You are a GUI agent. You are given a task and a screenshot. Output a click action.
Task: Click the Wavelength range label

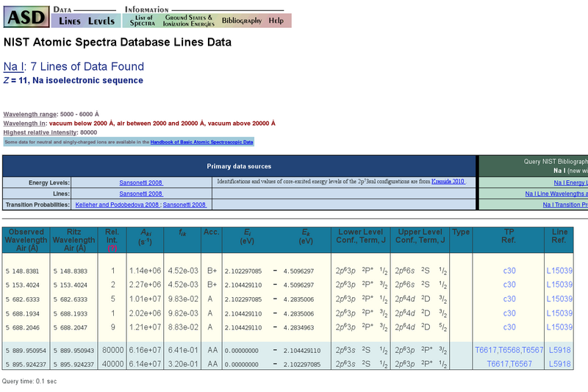pyautogui.click(x=30, y=114)
